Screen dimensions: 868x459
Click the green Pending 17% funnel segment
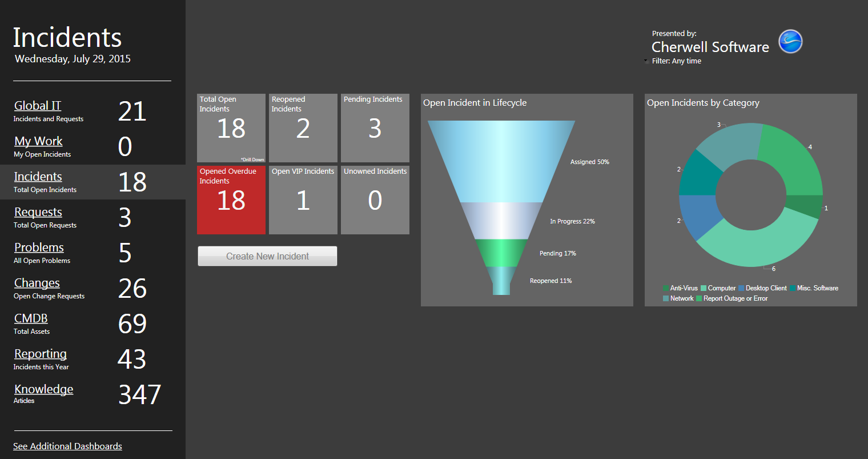[501, 253]
